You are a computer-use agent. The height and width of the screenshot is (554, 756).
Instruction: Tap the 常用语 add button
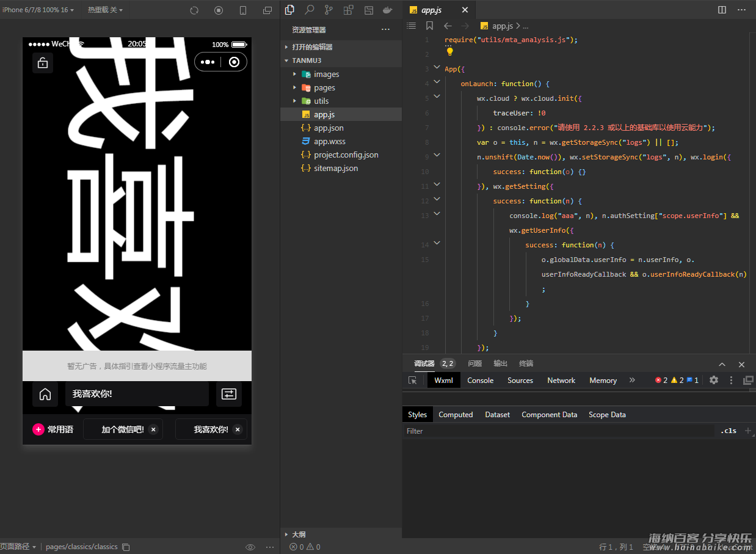pos(38,429)
